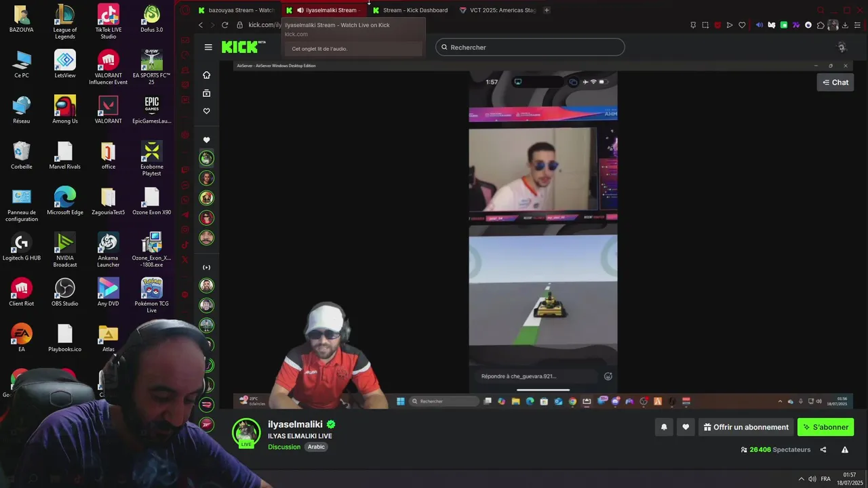
Task: Open the Browse icon in Kick sidebar
Action: [207, 94]
